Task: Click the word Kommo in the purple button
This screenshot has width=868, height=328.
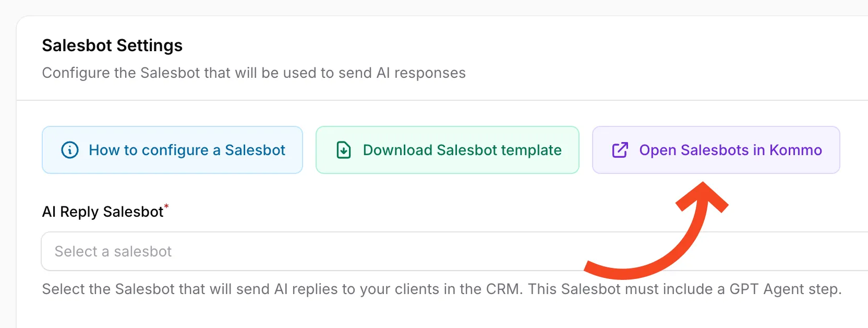Action: click(x=795, y=150)
